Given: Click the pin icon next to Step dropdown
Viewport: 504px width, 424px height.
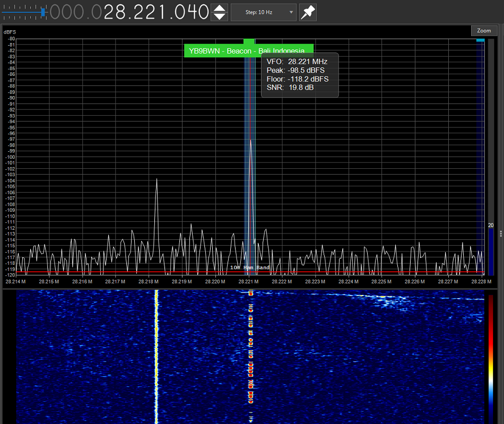Looking at the screenshot, I should [308, 12].
